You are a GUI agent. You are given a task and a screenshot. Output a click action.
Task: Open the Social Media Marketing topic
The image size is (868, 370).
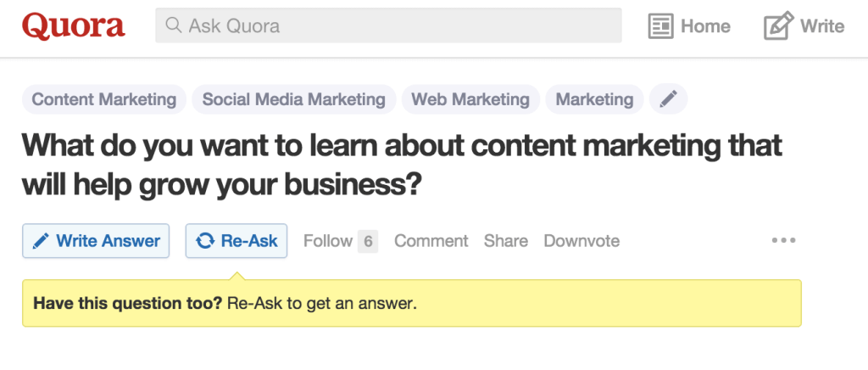tap(294, 99)
